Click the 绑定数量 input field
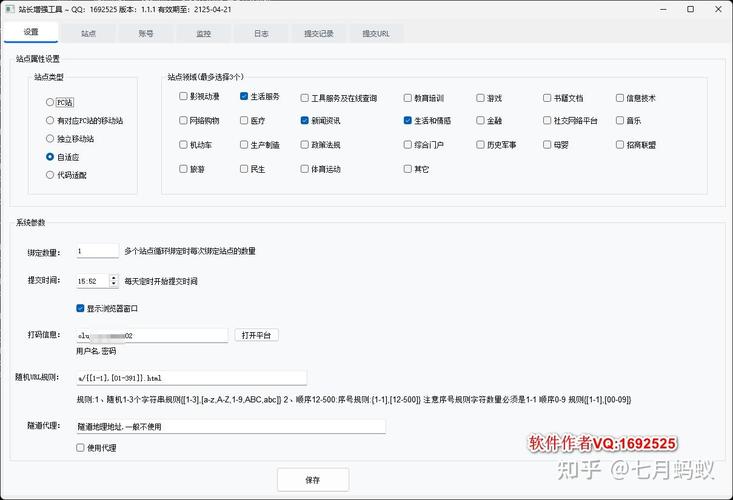The height and width of the screenshot is (500, 733). [x=98, y=251]
